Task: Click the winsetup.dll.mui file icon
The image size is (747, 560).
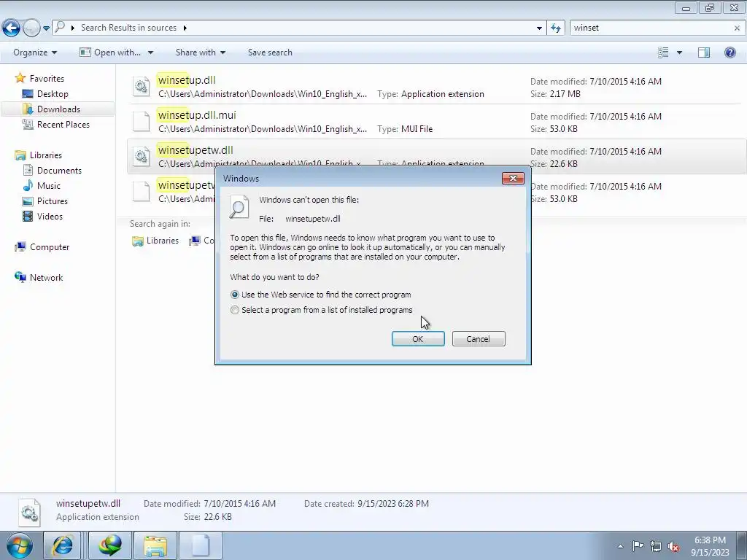Action: click(142, 122)
